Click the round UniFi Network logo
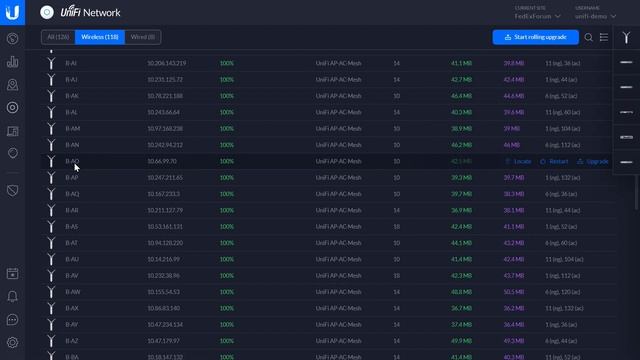This screenshot has height=360, width=640. coord(47,12)
